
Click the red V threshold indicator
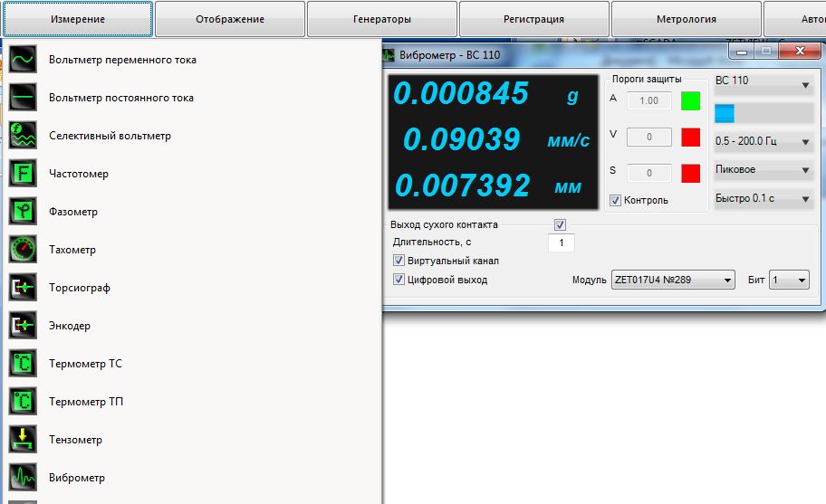point(691,137)
